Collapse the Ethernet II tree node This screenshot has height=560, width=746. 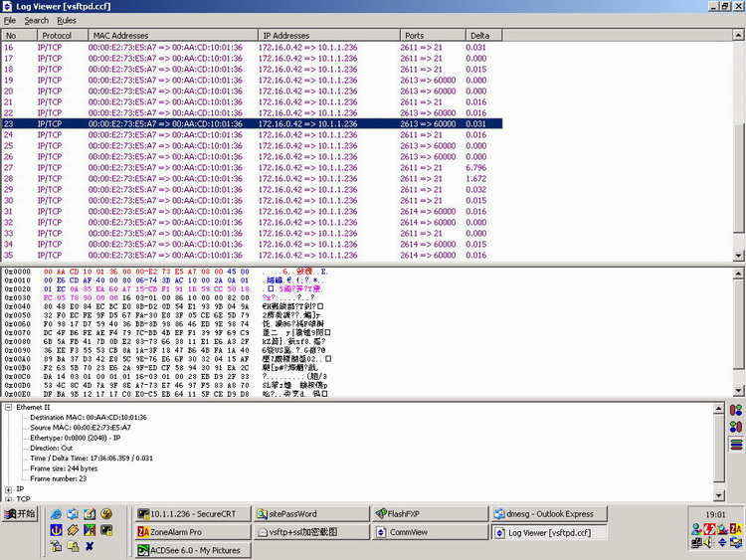[8, 407]
